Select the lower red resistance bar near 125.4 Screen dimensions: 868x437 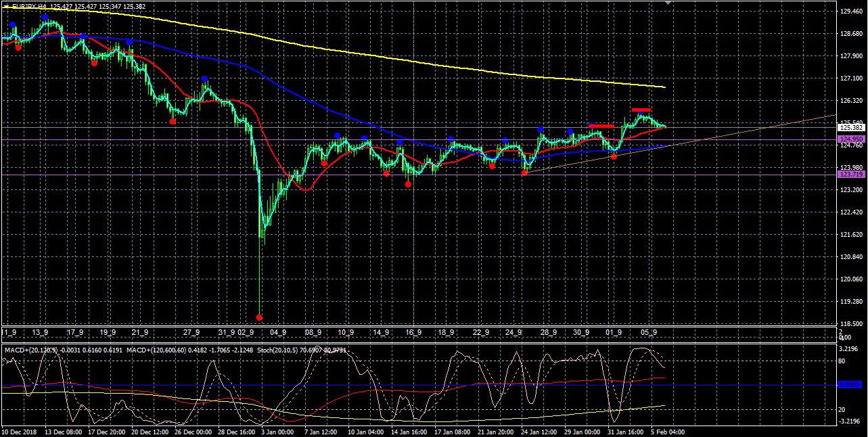601,126
